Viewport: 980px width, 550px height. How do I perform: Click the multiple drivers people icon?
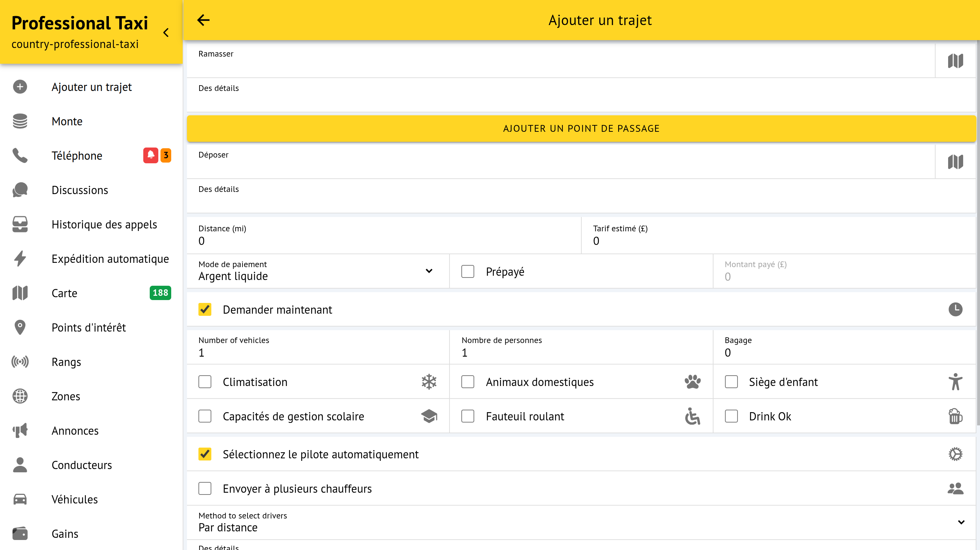(955, 488)
